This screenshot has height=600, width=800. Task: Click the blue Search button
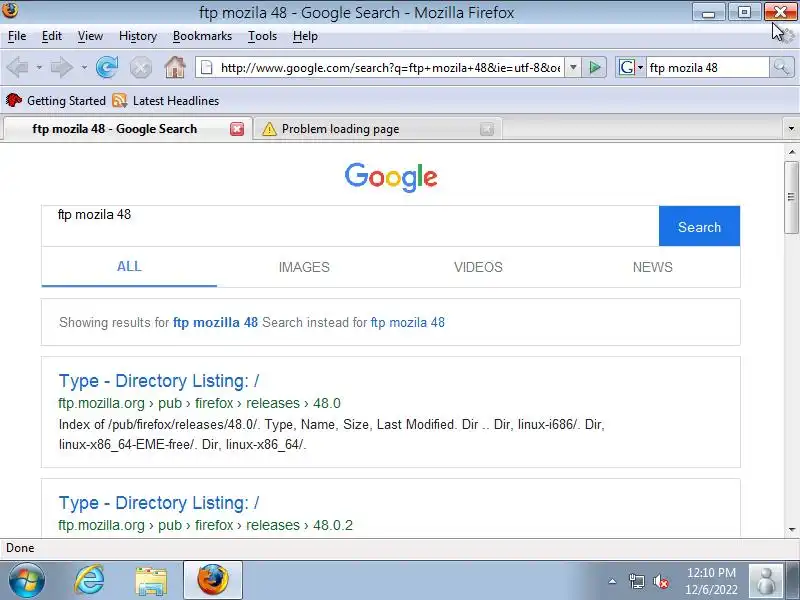(x=699, y=227)
